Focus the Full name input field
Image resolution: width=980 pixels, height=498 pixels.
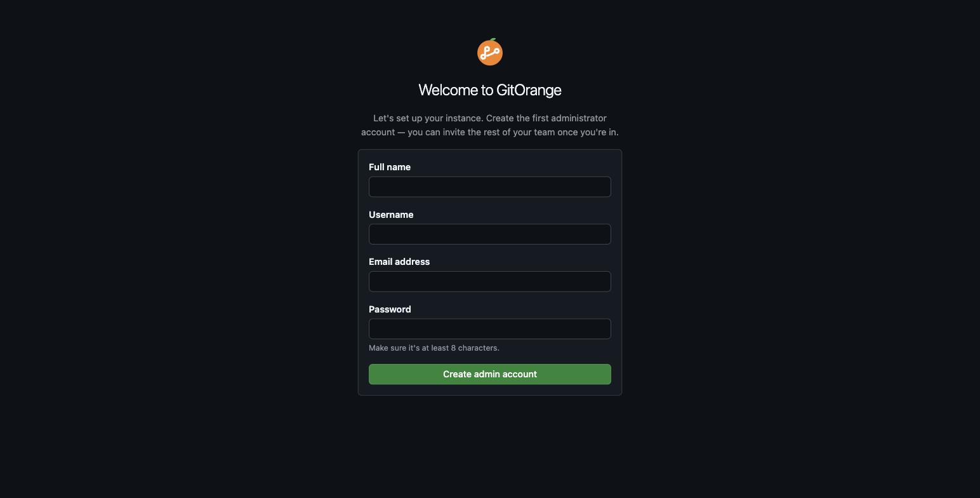point(490,187)
